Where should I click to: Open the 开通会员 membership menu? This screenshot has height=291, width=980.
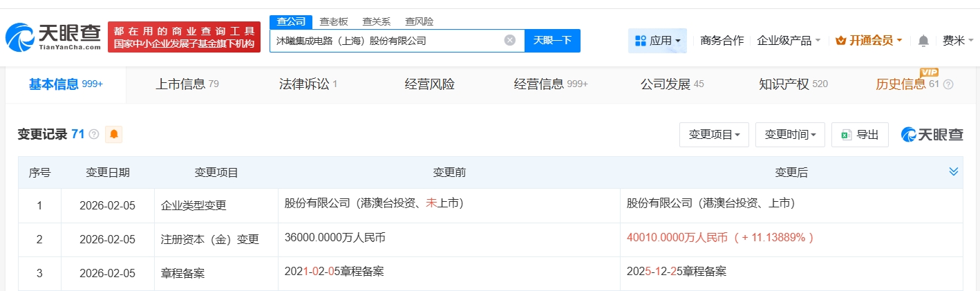[x=868, y=41]
